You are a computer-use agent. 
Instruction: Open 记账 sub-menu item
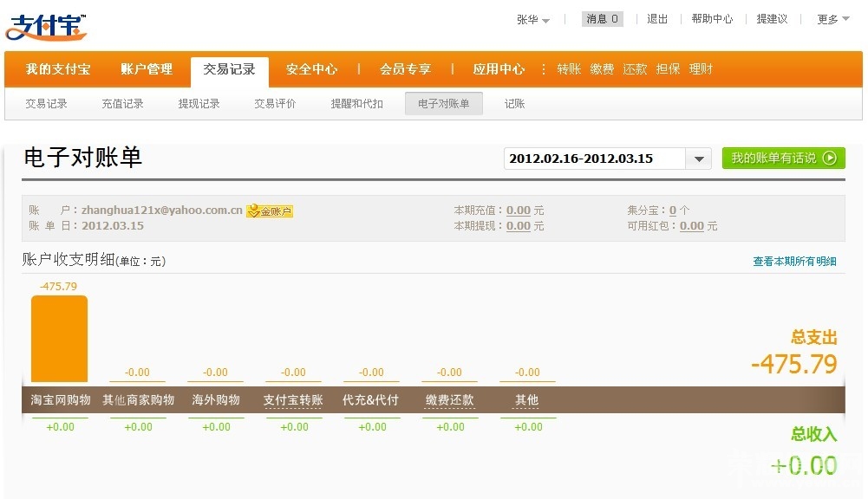tap(514, 103)
